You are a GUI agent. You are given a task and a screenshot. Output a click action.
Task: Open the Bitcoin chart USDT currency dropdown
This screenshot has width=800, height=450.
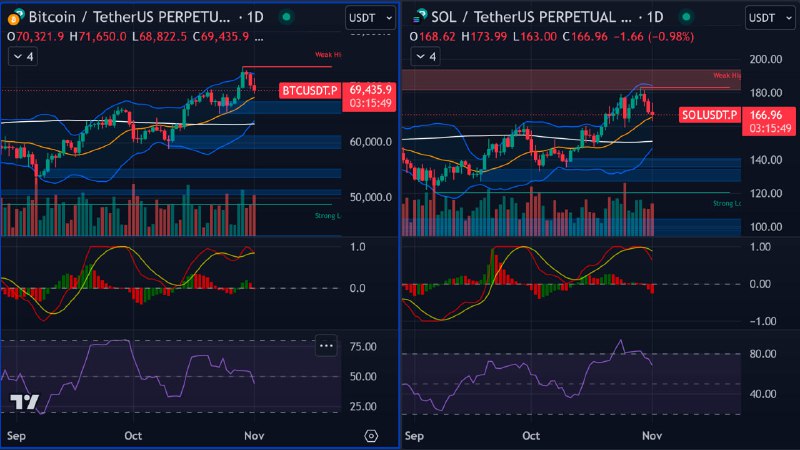coord(370,18)
